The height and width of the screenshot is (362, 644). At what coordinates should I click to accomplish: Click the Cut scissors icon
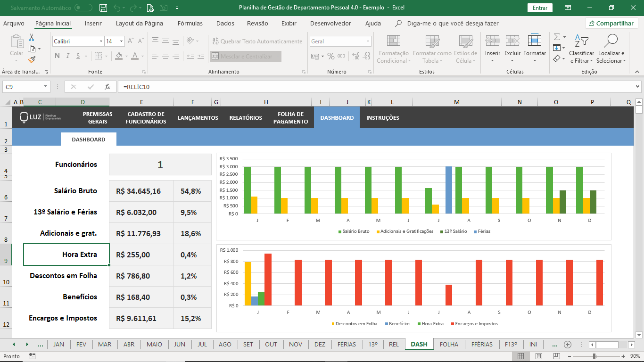(32, 38)
